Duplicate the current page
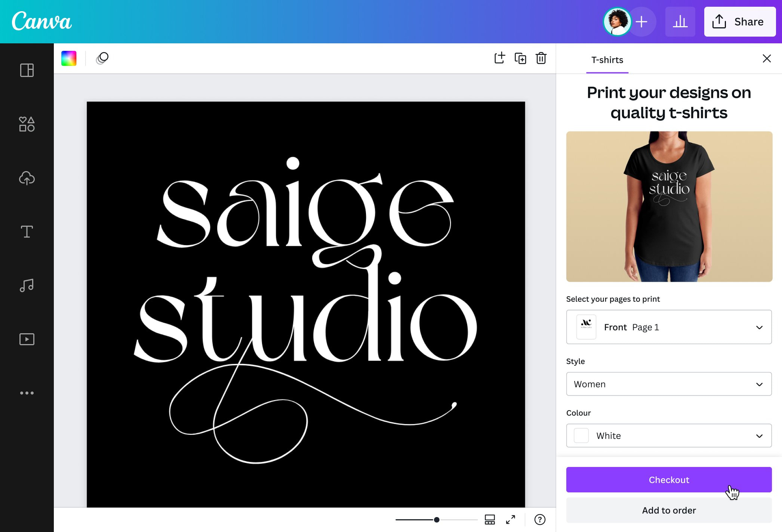Screen dimensions: 782x532 point(520,58)
